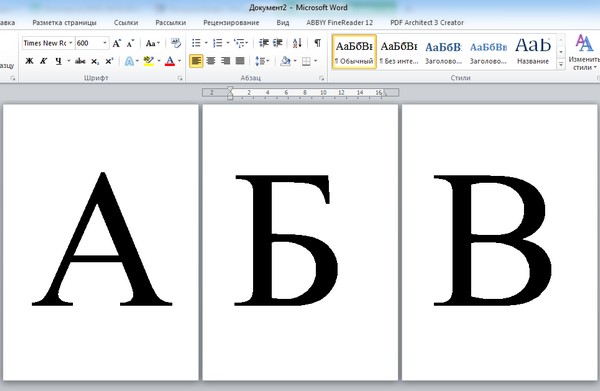Image resolution: width=600 pixels, height=391 pixels.
Task: Center align the paragraph
Action: pos(211,61)
